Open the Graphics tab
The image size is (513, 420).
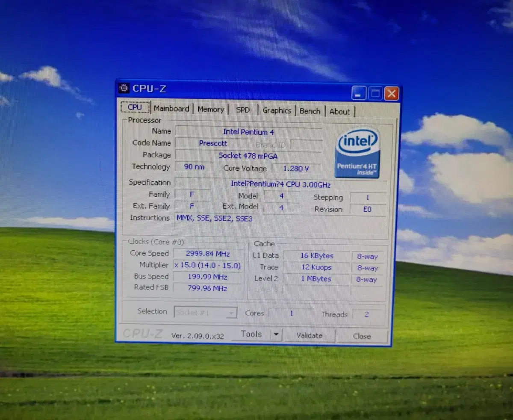[x=277, y=110]
